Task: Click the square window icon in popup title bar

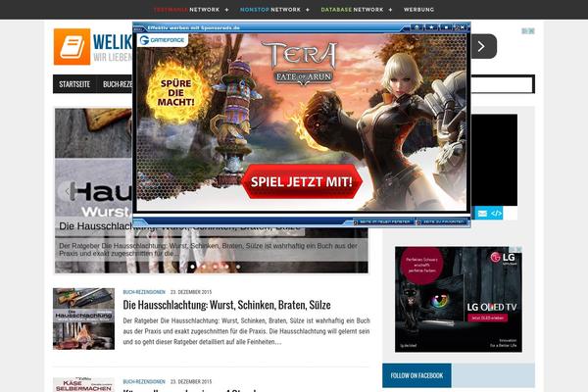Action: click(446, 27)
